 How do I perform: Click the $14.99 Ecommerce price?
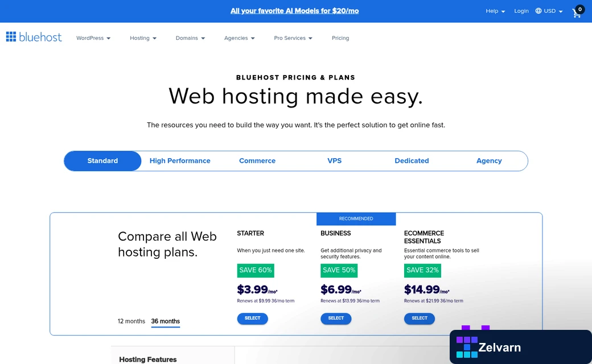(x=426, y=289)
